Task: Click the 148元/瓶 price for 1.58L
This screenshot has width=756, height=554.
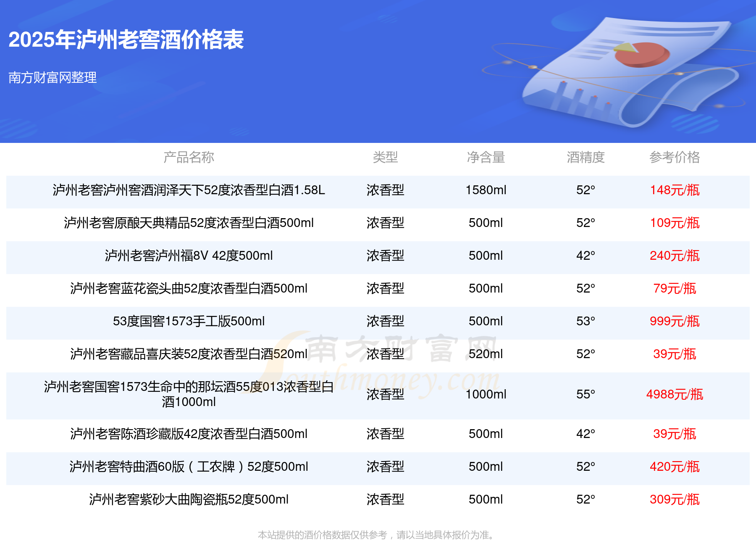Action: coord(675,190)
